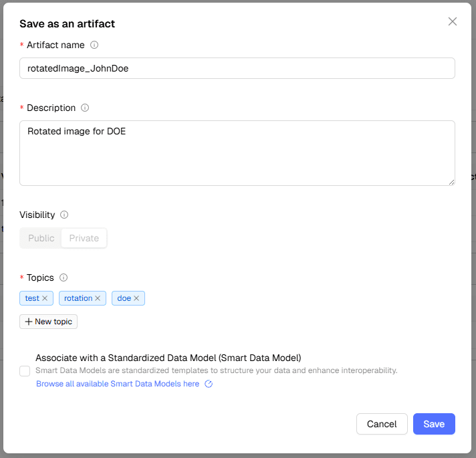The height and width of the screenshot is (458, 476).
Task: Remove the 'doe' topic tag
Action: click(x=136, y=298)
